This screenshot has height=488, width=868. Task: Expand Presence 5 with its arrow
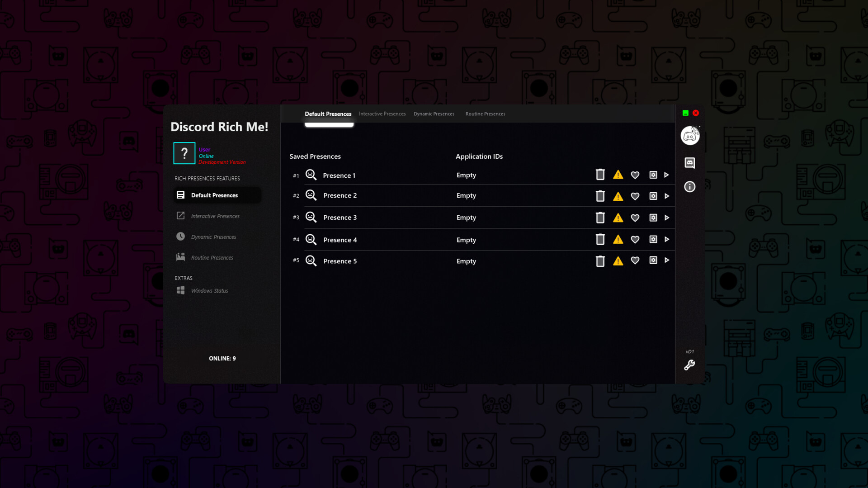tap(667, 261)
